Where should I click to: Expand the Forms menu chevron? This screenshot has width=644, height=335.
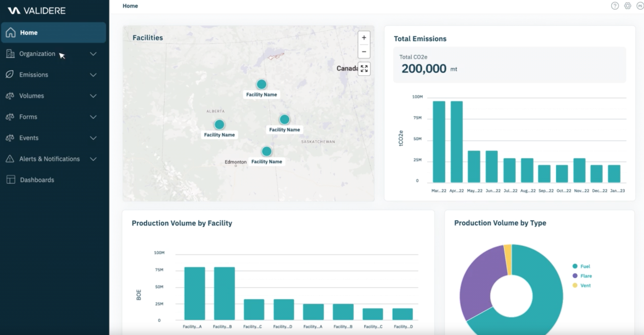pyautogui.click(x=93, y=117)
